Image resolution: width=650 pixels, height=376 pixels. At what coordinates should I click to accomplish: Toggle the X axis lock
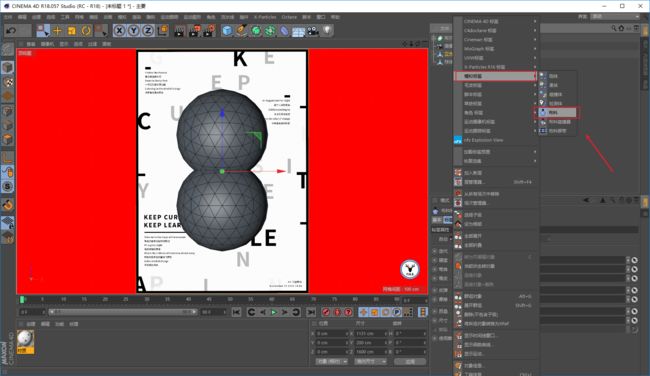pyautogui.click(x=119, y=31)
